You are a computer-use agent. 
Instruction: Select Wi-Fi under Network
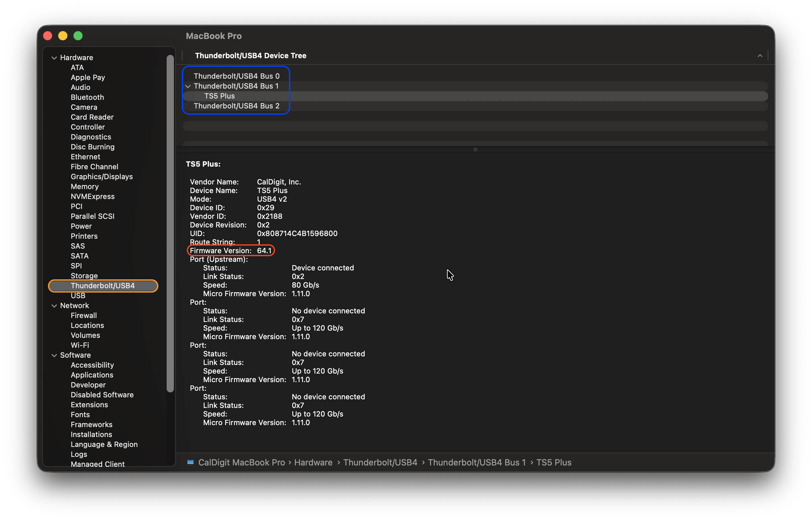point(80,345)
